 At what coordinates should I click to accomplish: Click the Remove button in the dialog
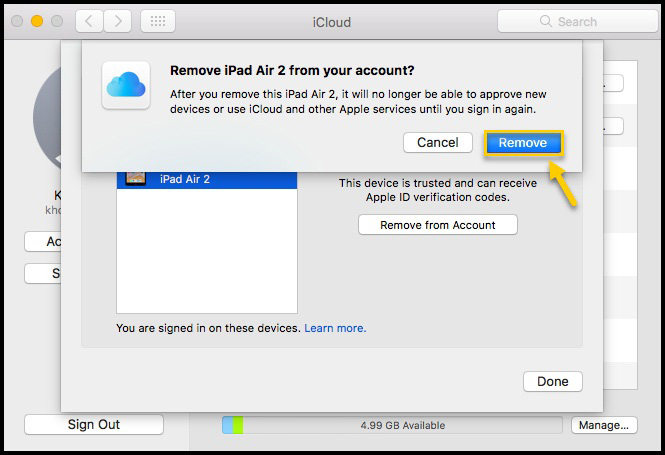coord(523,143)
